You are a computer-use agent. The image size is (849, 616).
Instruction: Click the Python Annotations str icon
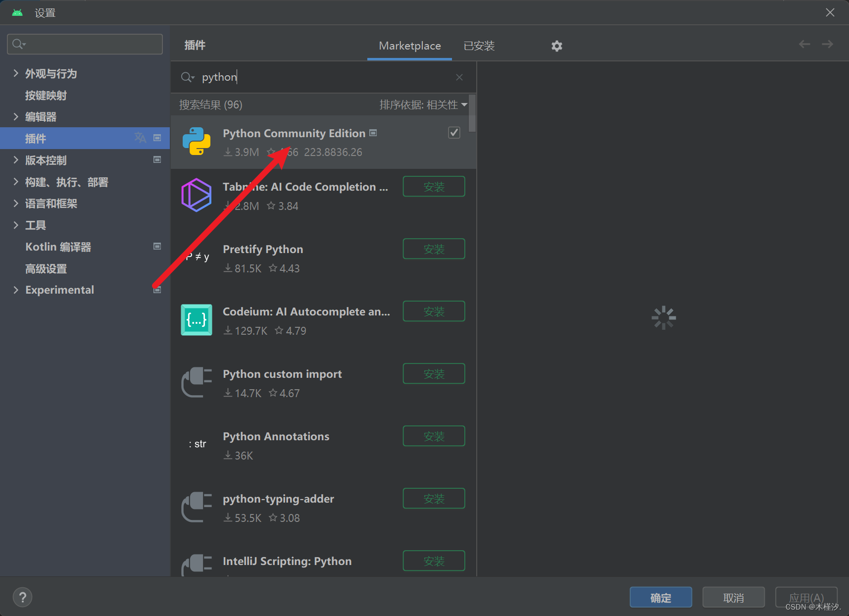point(197,444)
